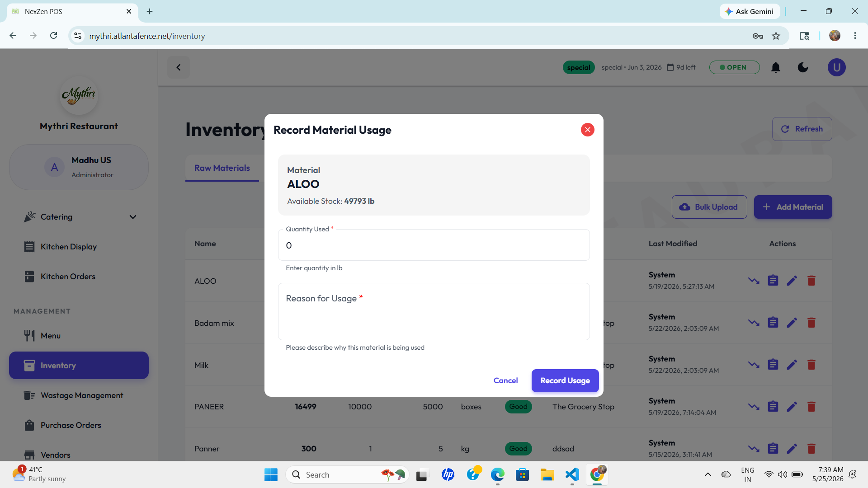
Task: Click the Last Modified column header
Action: point(673,244)
